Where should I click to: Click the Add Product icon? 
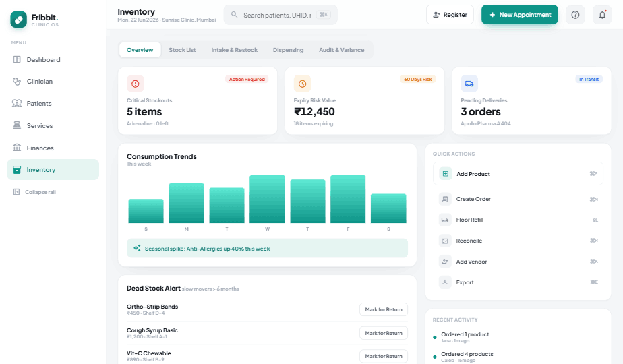coord(446,174)
